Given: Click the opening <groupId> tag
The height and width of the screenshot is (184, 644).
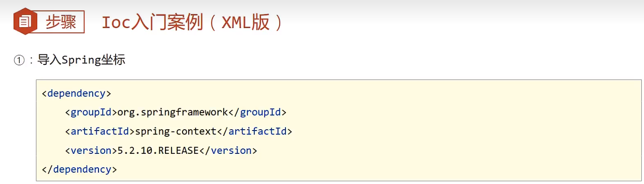Looking at the screenshot, I should [x=91, y=112].
